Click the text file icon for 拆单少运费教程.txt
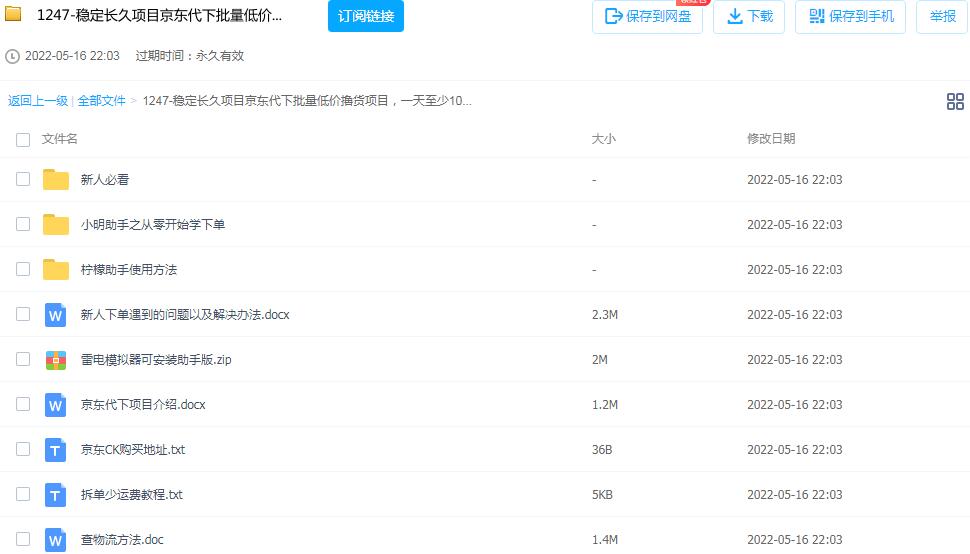The width and height of the screenshot is (970, 554). [56, 495]
